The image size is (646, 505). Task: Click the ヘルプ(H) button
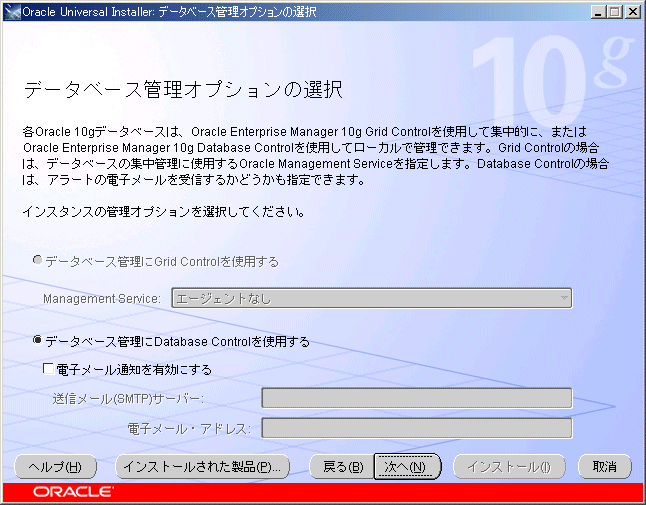pyautogui.click(x=56, y=467)
